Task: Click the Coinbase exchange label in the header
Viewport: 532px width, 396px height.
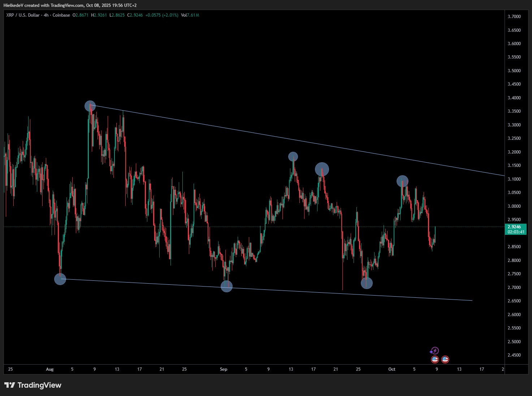Action: (61, 15)
